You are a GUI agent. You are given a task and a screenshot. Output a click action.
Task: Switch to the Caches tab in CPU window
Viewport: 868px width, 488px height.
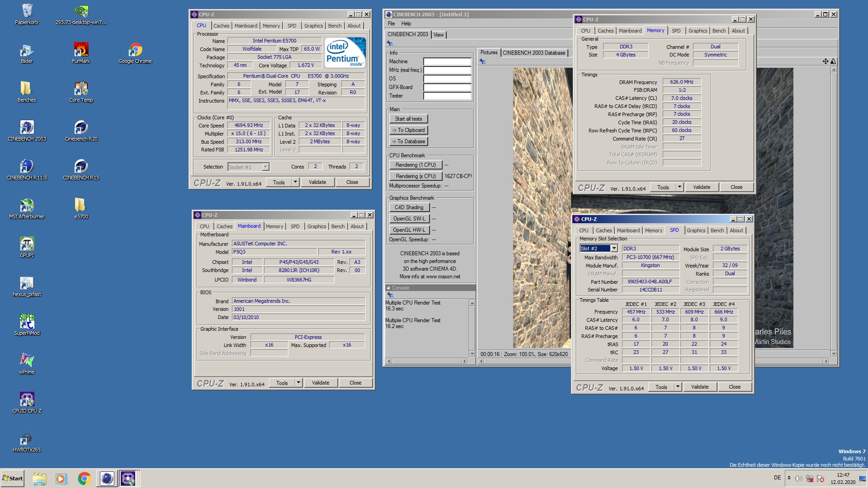point(221,26)
